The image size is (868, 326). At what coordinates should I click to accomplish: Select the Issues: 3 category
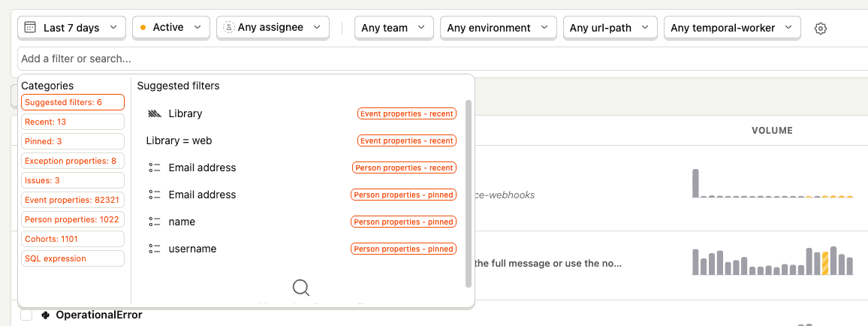[x=73, y=180]
